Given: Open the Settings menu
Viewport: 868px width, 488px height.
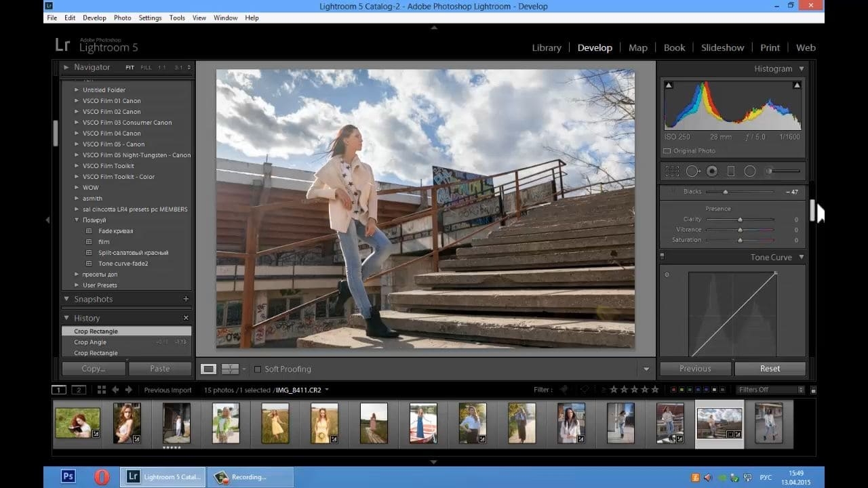Looking at the screenshot, I should tap(150, 18).
